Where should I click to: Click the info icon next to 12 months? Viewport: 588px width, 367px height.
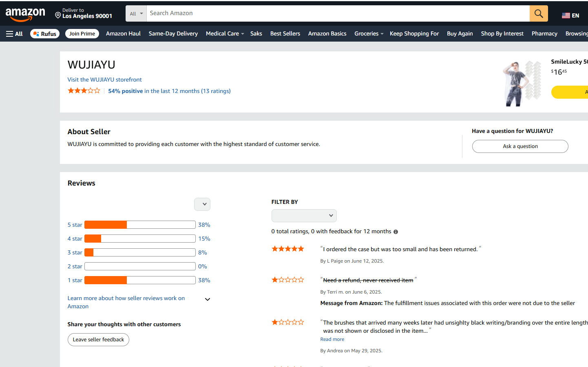click(396, 232)
